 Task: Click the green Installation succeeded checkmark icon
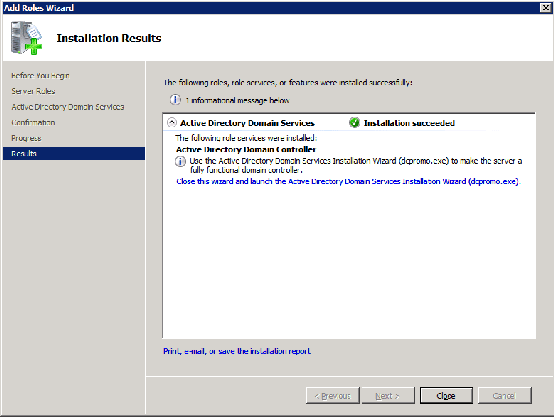point(354,123)
